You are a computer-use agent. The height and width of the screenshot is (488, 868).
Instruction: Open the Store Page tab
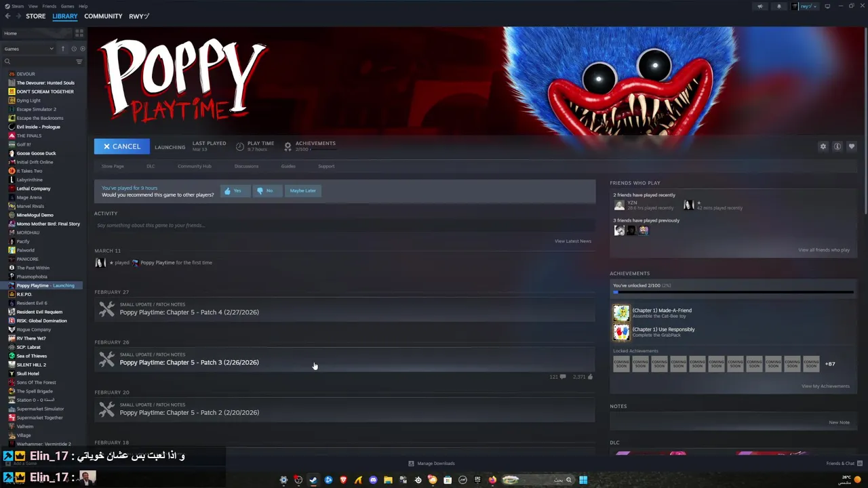[x=113, y=166]
